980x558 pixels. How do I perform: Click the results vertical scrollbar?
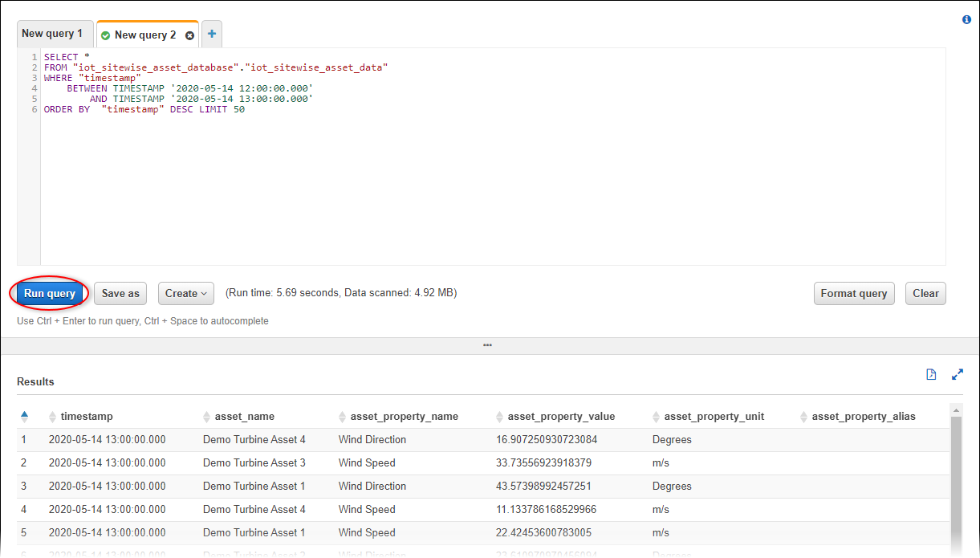[x=955, y=482]
